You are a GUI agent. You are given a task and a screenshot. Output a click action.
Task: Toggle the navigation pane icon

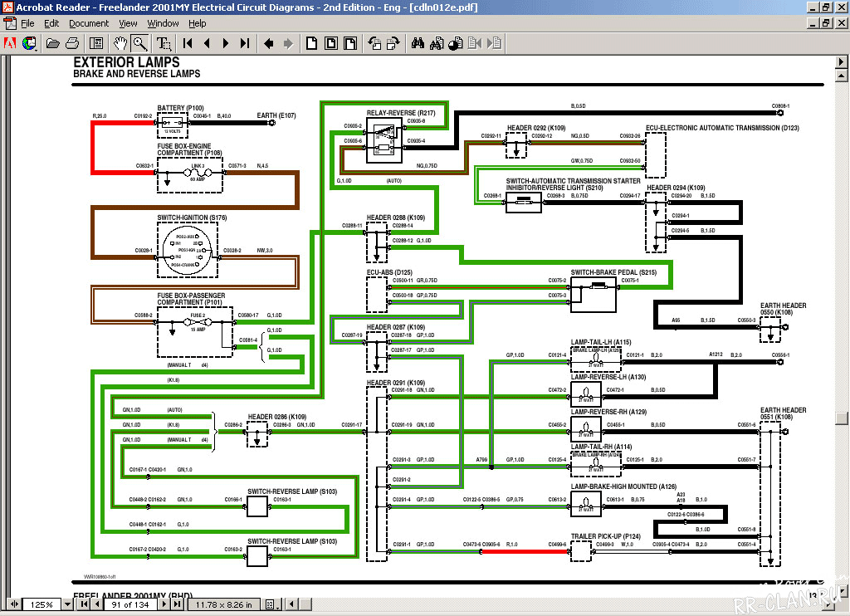pos(95,43)
